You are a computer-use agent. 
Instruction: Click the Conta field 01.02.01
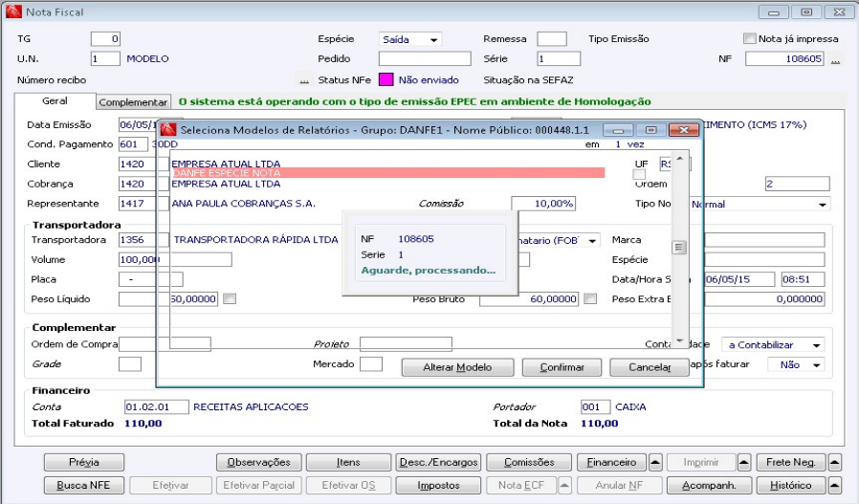tap(157, 406)
